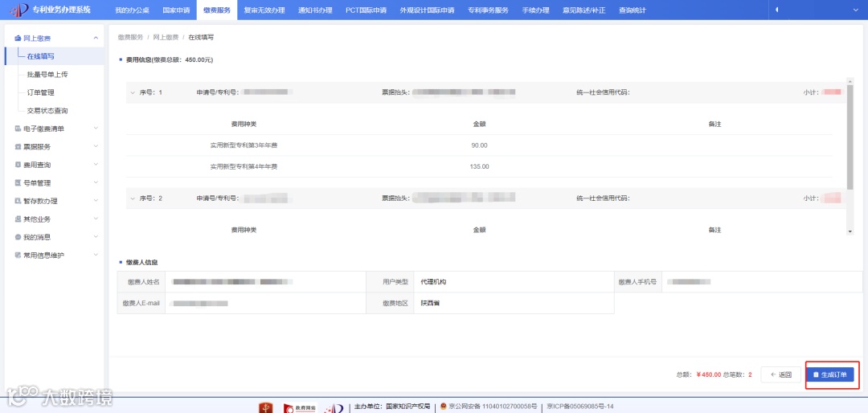Screen dimensions: 868x413
Task: Expand the 号单管理 chevron
Action: click(x=96, y=182)
